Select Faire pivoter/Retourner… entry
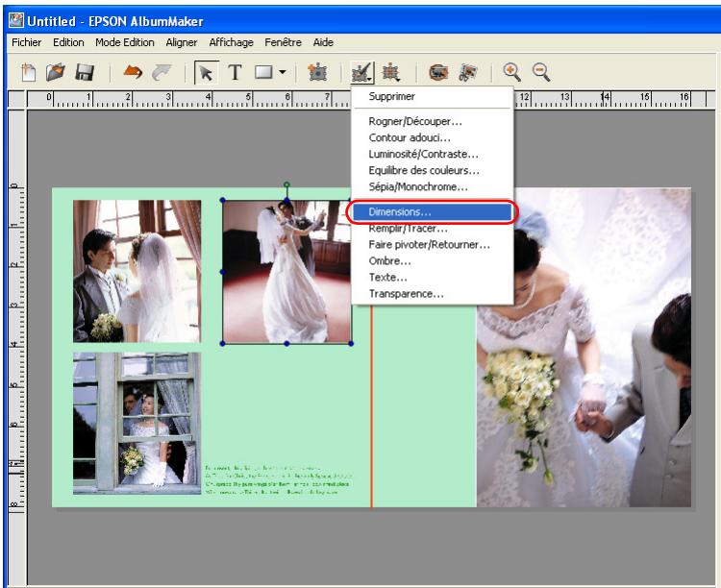The image size is (721, 588). tap(433, 245)
